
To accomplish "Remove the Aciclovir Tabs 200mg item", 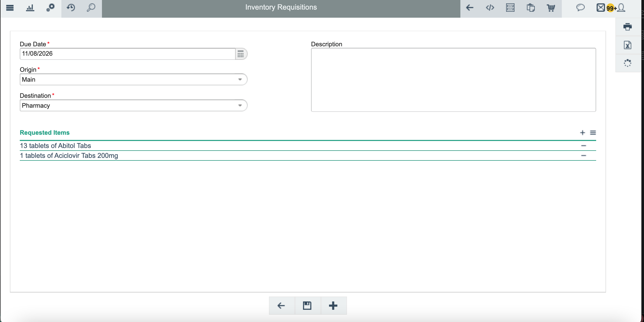I will (584, 156).
